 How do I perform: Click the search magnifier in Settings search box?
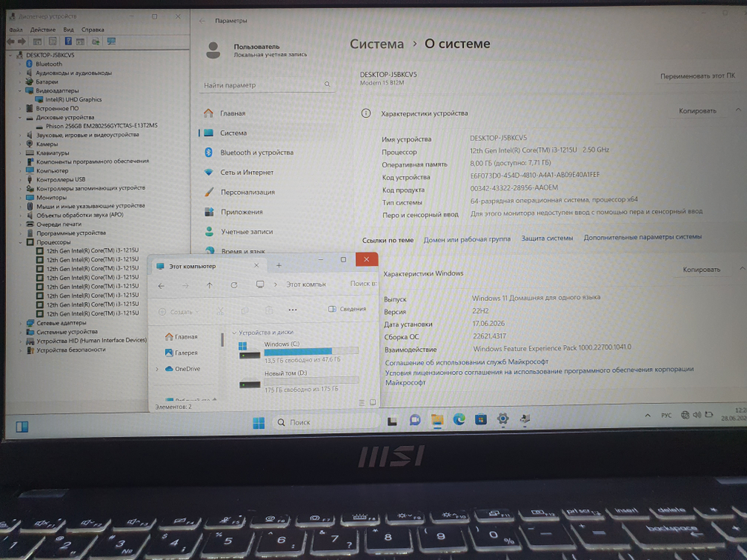(x=327, y=84)
